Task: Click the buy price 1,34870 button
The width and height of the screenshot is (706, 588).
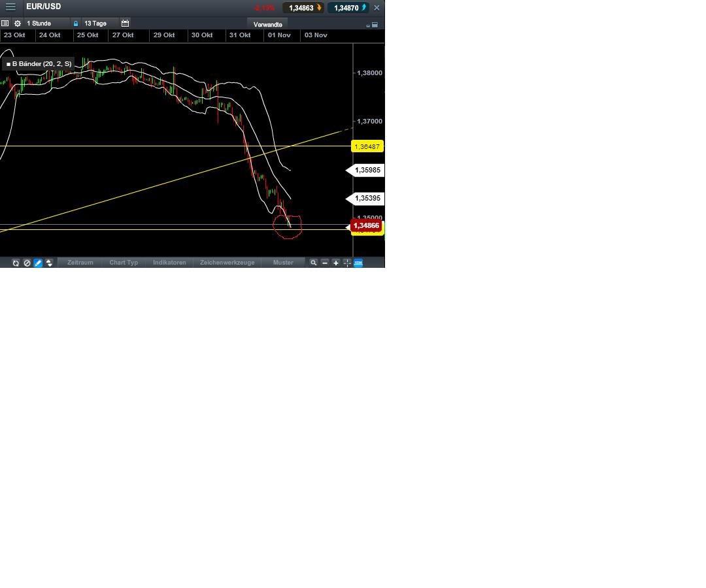Action: [x=347, y=8]
